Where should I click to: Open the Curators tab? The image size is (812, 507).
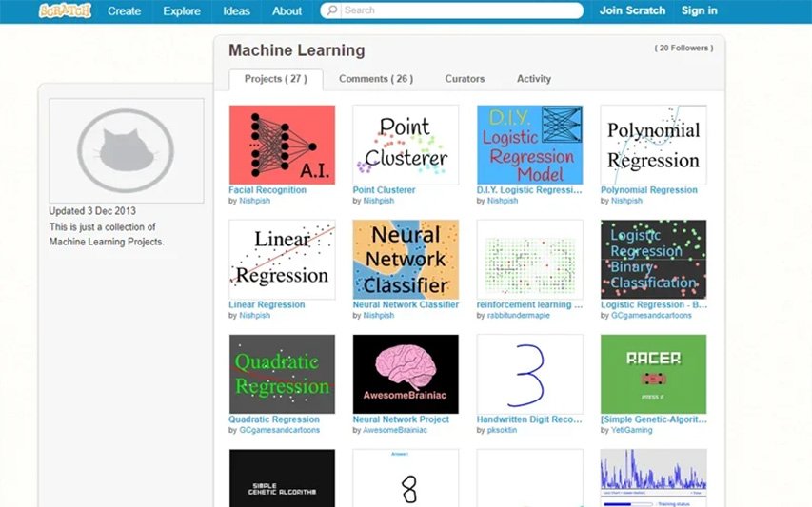465,79
